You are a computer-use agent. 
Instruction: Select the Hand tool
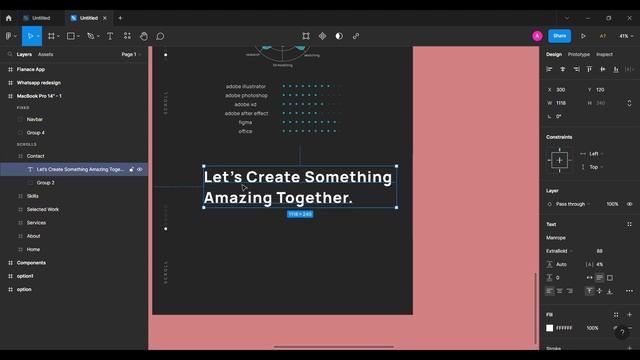[x=144, y=36]
